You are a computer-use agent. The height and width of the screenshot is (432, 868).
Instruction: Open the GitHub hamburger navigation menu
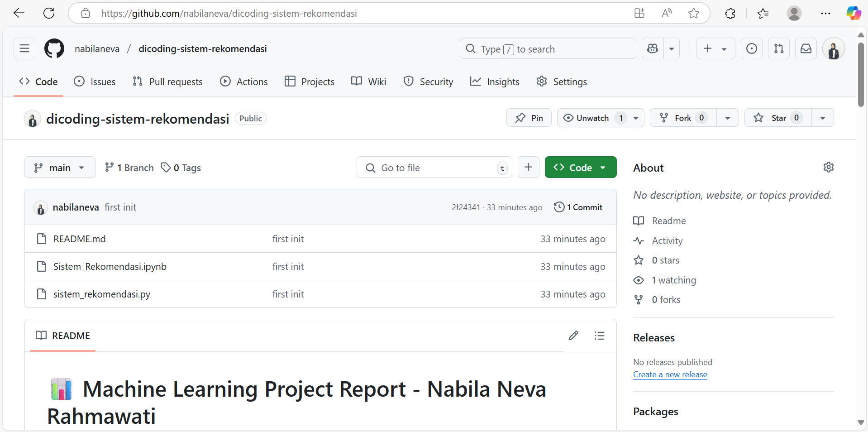pos(24,48)
